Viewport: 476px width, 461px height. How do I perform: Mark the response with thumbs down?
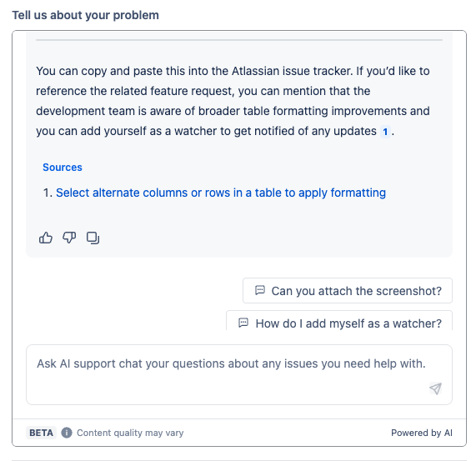69,238
